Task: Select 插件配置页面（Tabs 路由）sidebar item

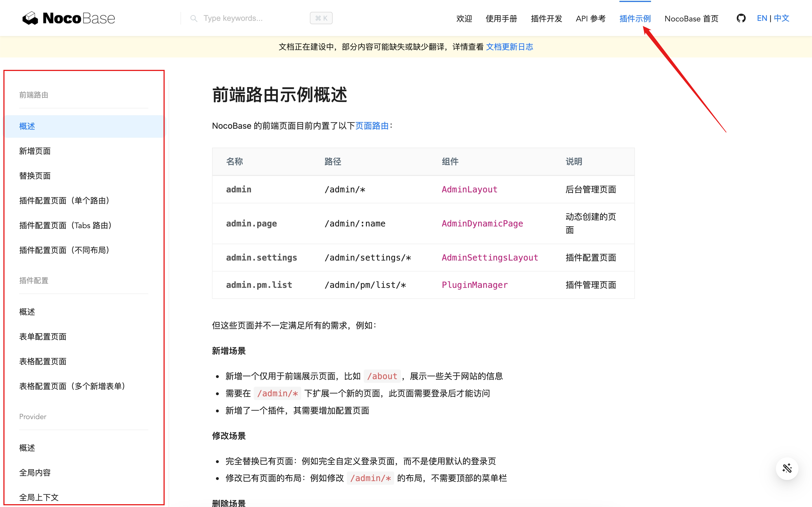Action: tap(65, 225)
